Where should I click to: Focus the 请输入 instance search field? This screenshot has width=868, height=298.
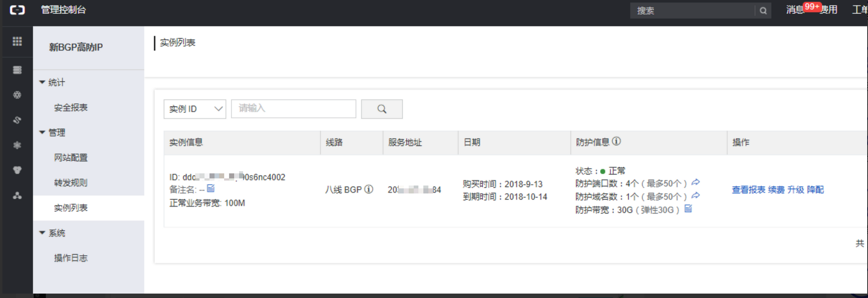[x=294, y=109]
